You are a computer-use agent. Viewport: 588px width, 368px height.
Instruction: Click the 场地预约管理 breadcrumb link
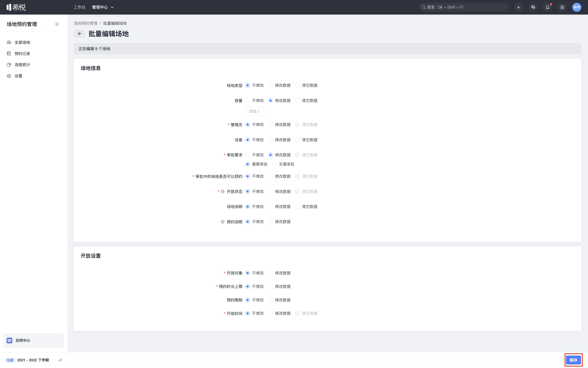[86, 23]
